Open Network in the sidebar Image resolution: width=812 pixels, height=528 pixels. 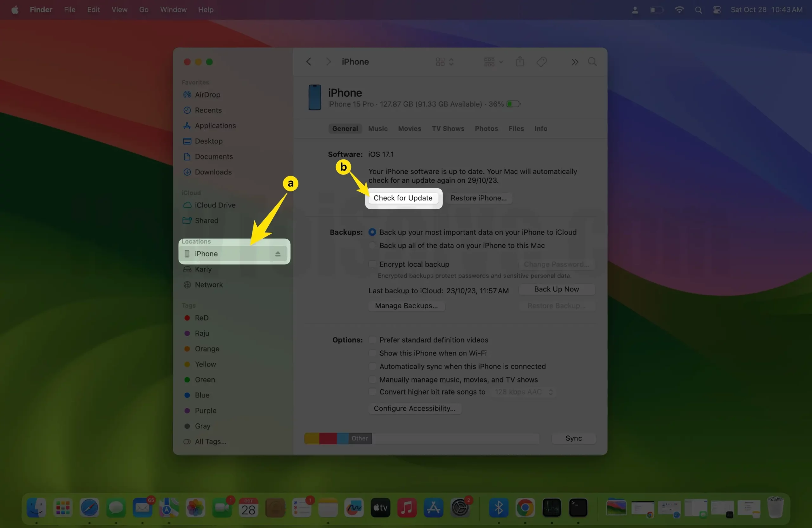click(x=209, y=284)
